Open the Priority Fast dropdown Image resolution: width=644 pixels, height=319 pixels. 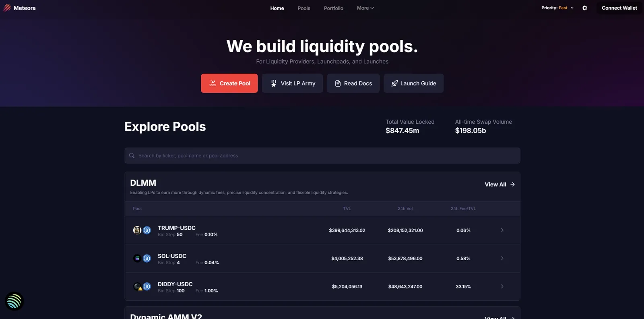pyautogui.click(x=557, y=8)
